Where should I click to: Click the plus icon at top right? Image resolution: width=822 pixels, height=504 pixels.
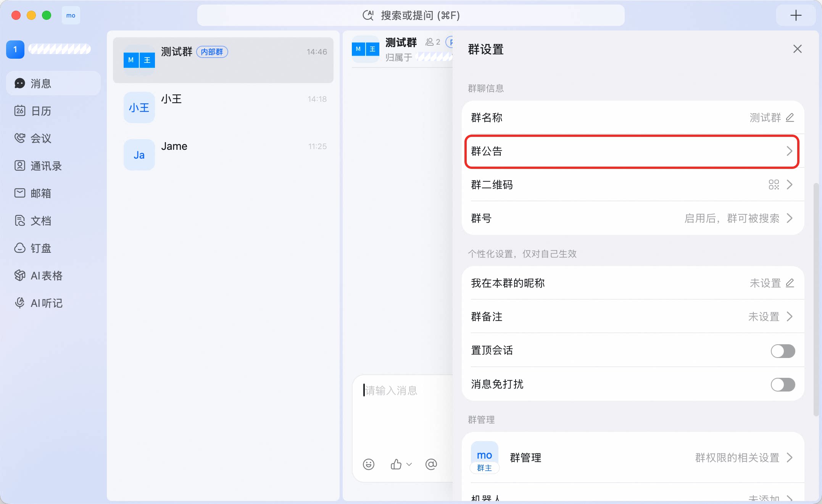point(796,16)
